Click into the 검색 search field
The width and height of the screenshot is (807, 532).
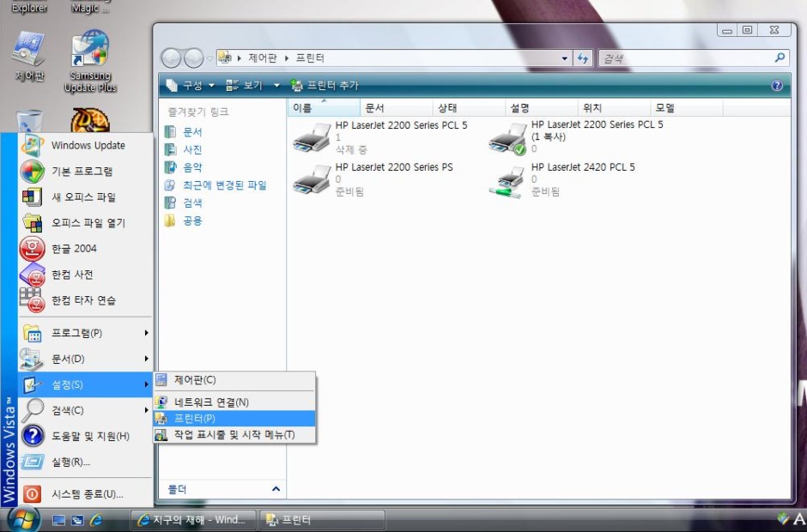point(687,58)
